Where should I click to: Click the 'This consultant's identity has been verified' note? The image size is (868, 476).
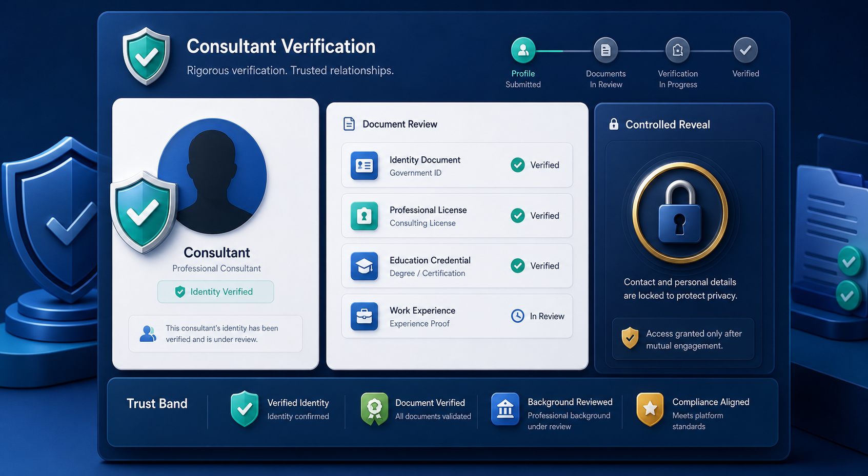[222, 334]
